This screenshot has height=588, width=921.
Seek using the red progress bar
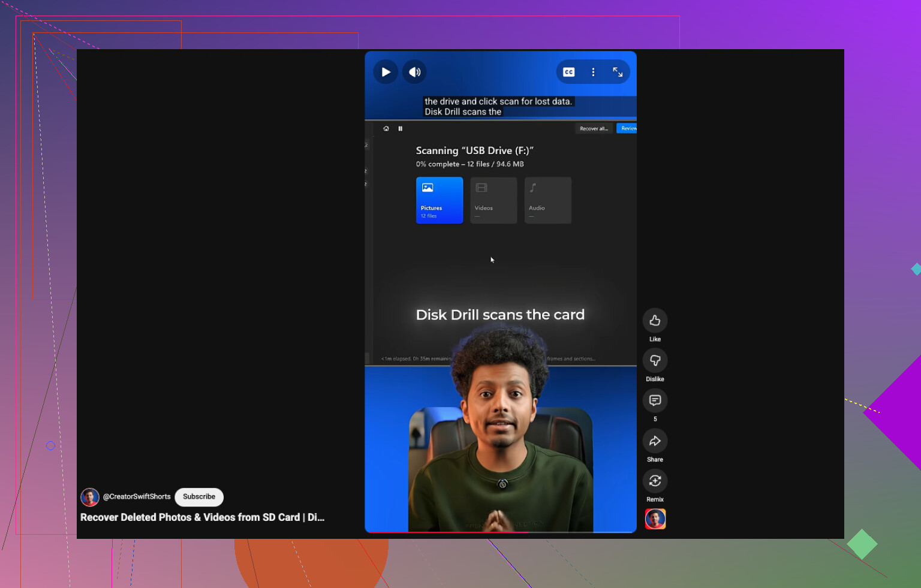501,532
